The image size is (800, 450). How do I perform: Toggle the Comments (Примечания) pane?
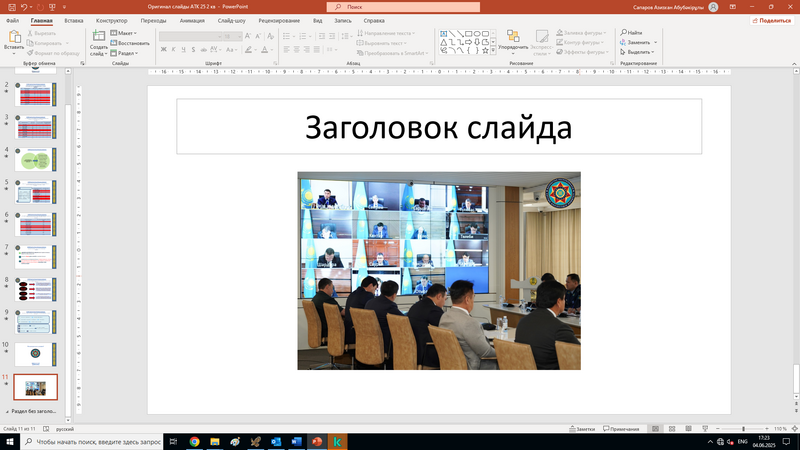pyautogui.click(x=621, y=428)
